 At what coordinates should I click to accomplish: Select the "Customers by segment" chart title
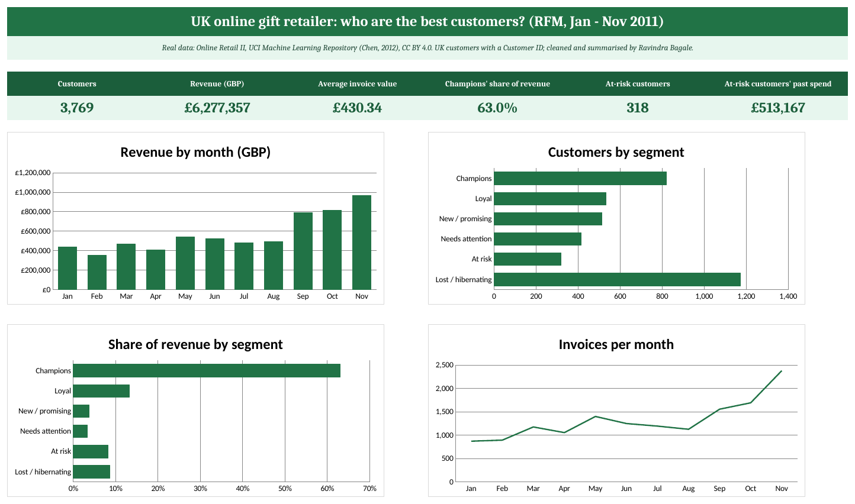[616, 152]
